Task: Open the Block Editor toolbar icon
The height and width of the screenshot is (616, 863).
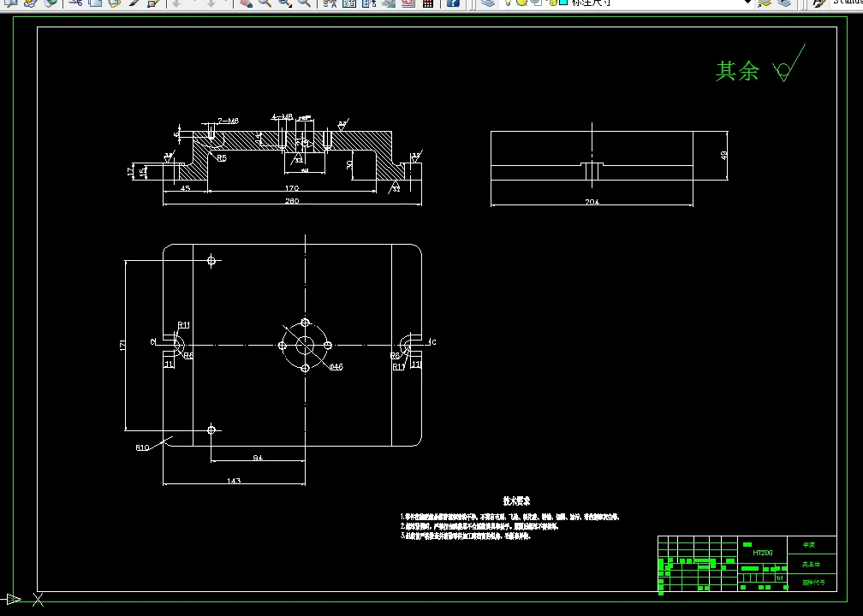Action: click(x=153, y=3)
